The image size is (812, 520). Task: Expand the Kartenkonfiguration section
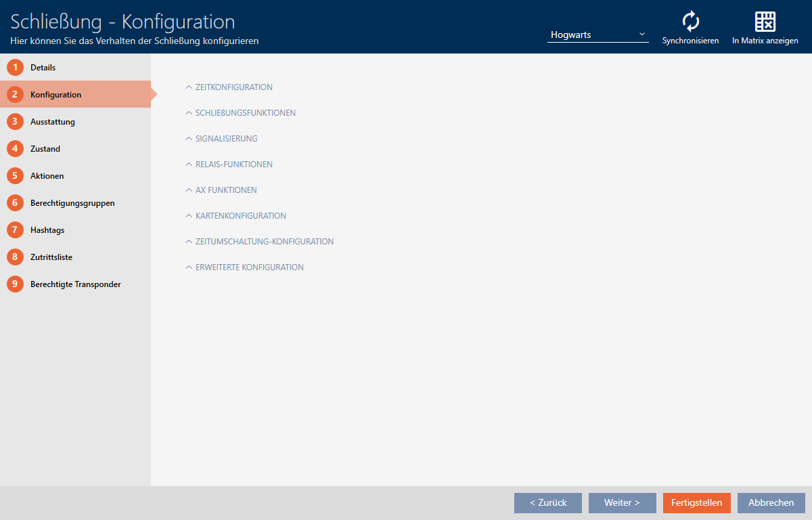(x=240, y=216)
